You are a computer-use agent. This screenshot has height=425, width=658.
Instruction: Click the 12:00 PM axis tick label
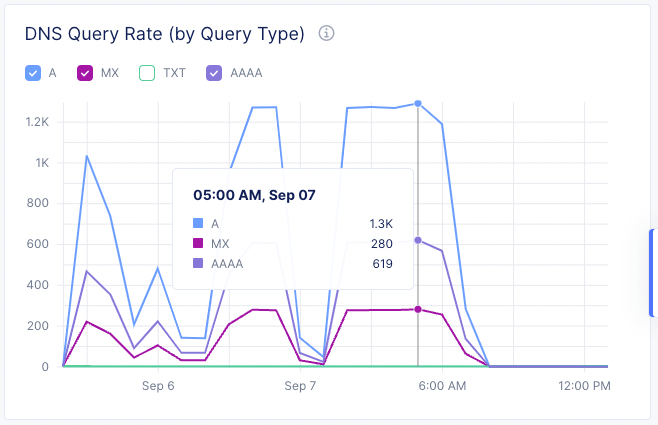[584, 385]
